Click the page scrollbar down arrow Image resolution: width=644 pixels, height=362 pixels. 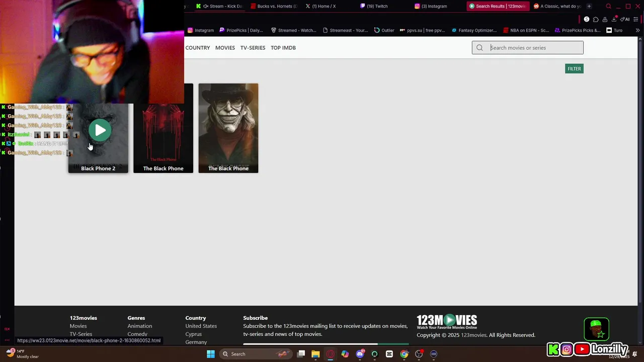tap(640, 342)
